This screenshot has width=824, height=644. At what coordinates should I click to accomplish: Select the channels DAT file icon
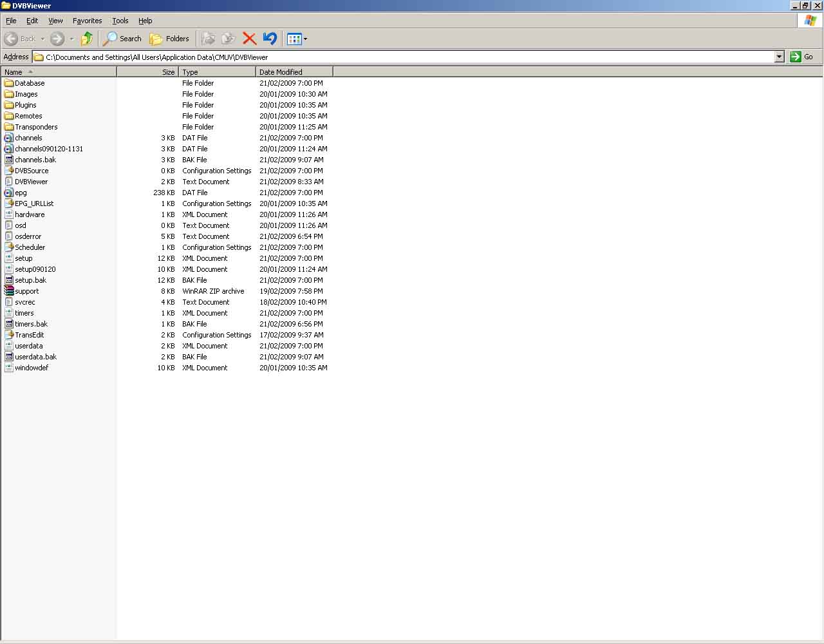tap(9, 138)
